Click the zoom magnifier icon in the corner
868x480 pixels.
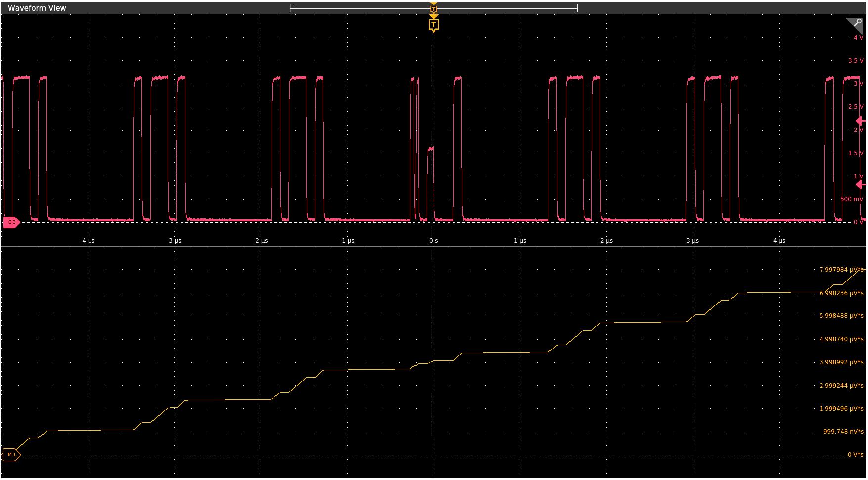(x=855, y=25)
